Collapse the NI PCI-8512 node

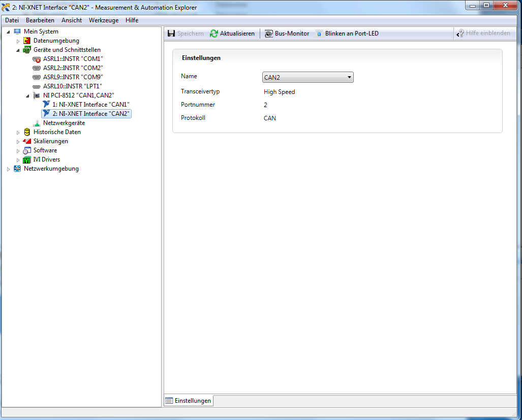27,96
